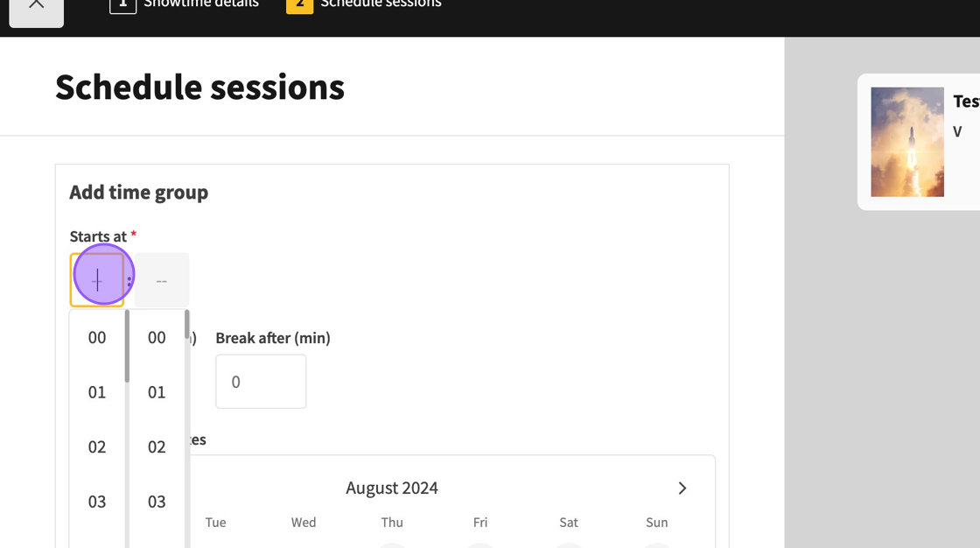Select hour 01 in the hours list

click(x=97, y=392)
